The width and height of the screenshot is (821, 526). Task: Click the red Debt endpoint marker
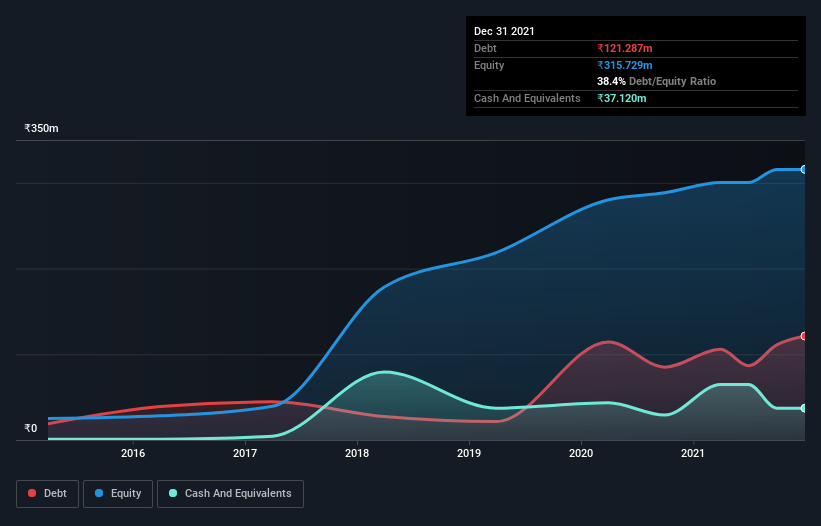tap(804, 336)
